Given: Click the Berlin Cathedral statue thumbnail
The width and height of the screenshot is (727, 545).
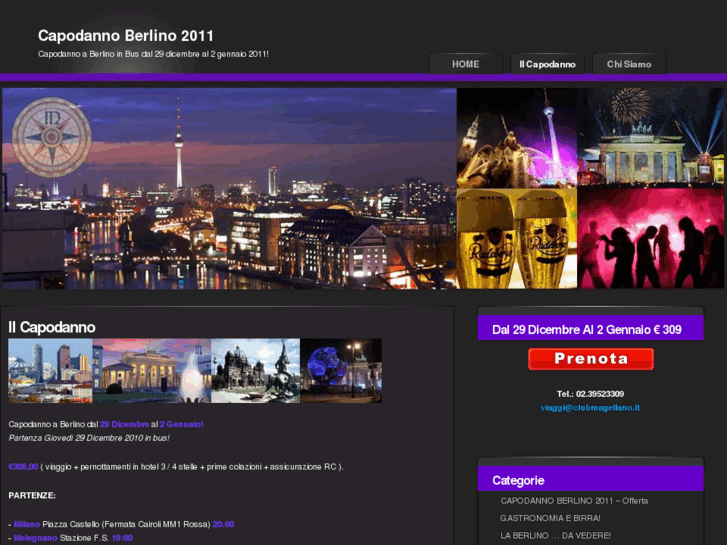Looking at the screenshot, I should tap(255, 371).
